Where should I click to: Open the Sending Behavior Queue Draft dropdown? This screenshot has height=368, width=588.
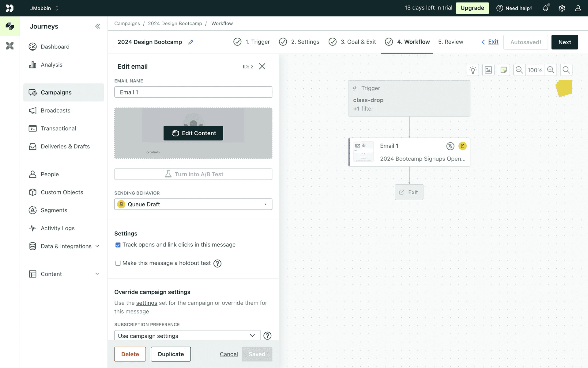pos(193,204)
